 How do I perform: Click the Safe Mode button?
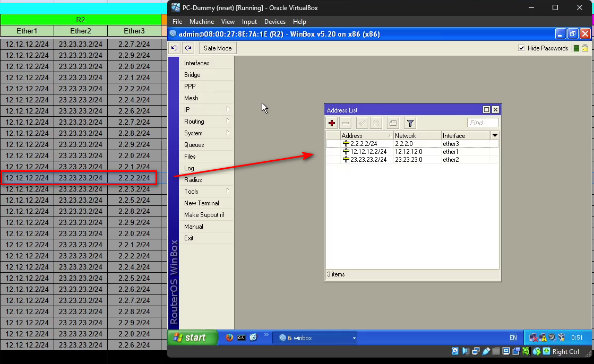click(x=218, y=48)
